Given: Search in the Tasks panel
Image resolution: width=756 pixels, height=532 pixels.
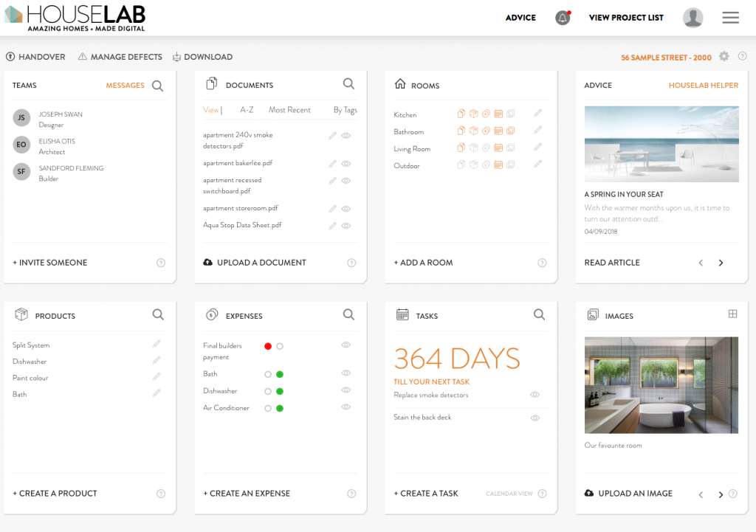Looking at the screenshot, I should click(x=539, y=314).
